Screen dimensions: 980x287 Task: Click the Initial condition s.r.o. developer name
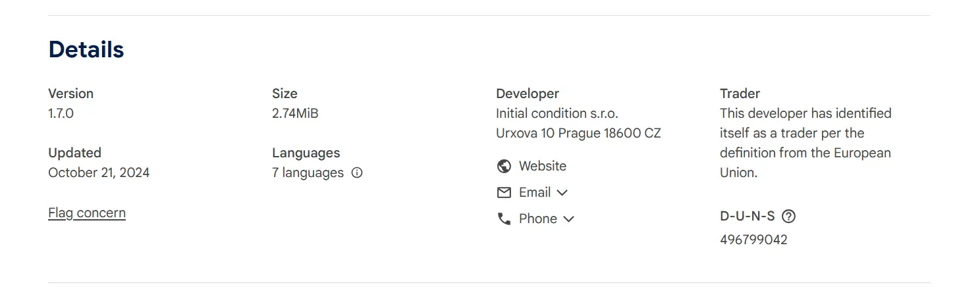[557, 113]
